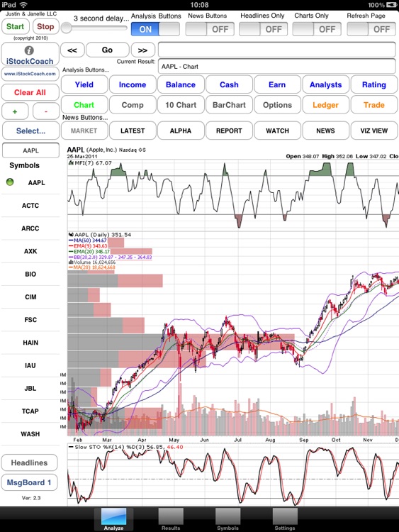This screenshot has width=399, height=532.
Task: Select IAU in the Symbols list
Action: coord(30,365)
